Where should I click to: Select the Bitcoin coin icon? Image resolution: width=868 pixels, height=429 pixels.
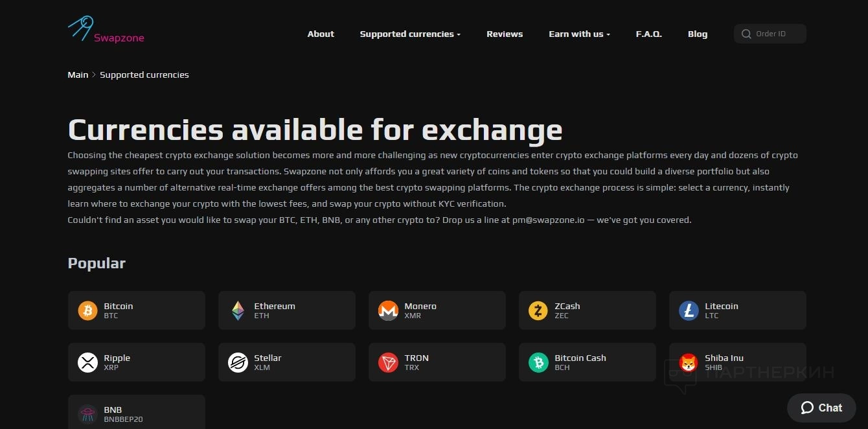tap(87, 310)
